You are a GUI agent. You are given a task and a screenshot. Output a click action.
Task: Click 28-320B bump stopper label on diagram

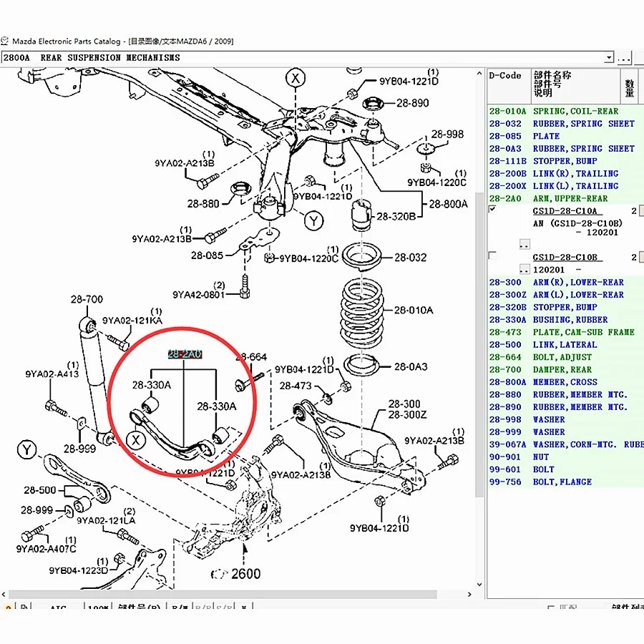[x=396, y=216]
